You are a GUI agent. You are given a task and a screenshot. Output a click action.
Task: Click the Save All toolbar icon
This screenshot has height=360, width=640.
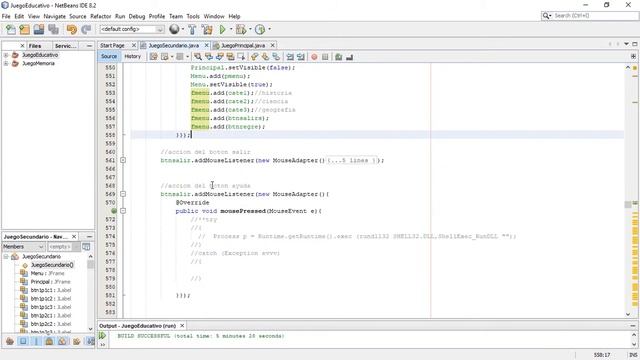pos(53,29)
